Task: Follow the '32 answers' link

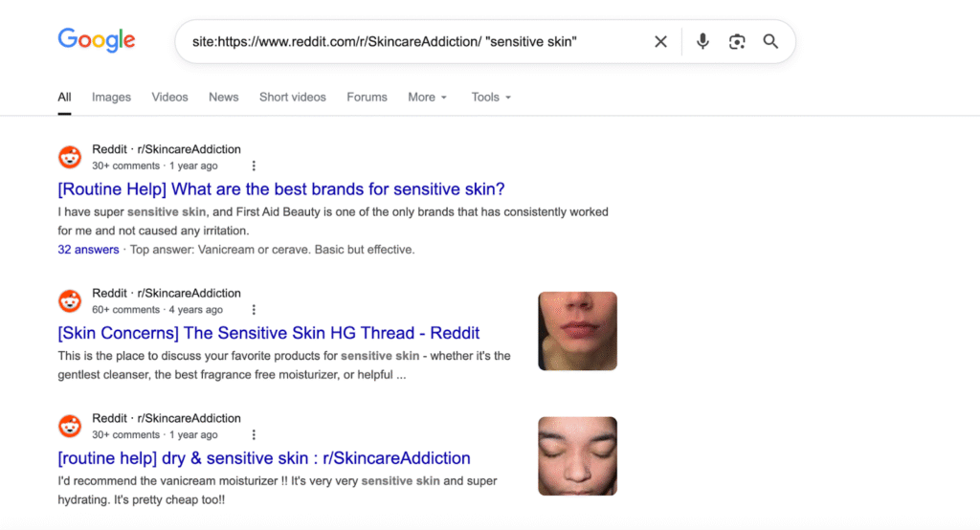Action: pyautogui.click(x=88, y=250)
